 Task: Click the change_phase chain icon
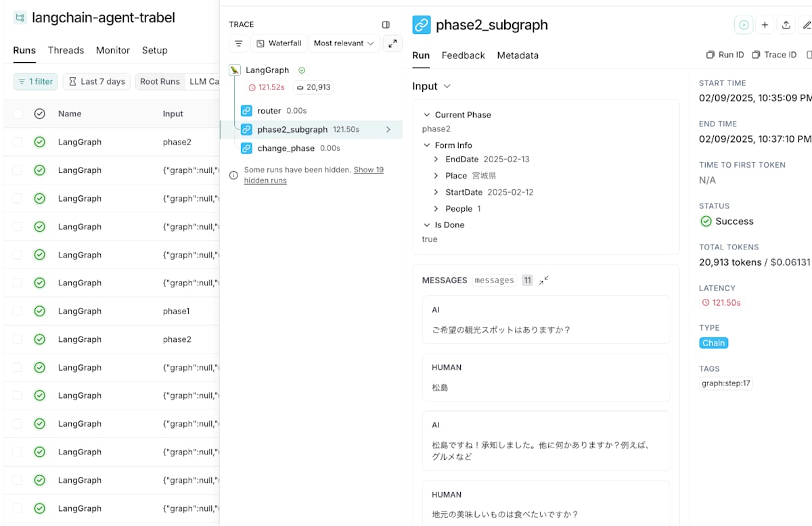click(x=246, y=148)
